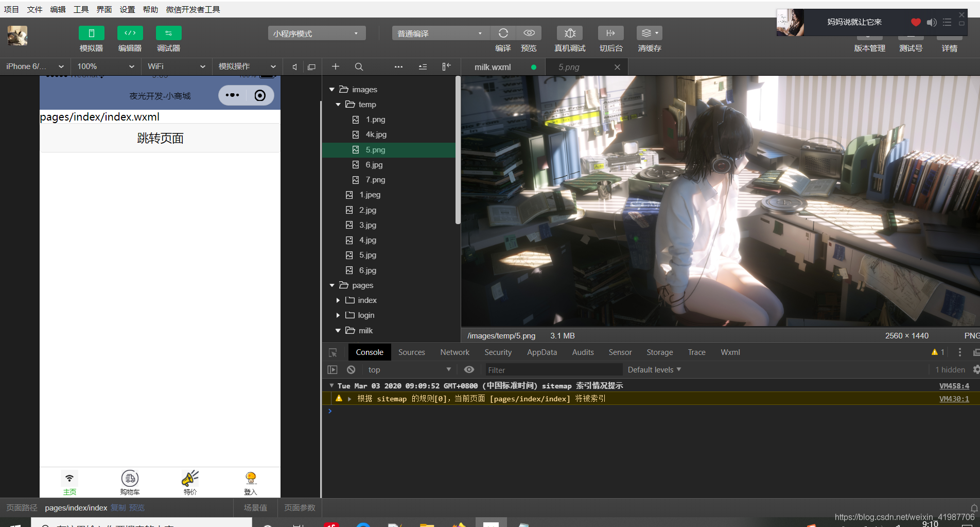The image size is (980, 527).
Task: Click the 复制 copy page path link
Action: (118, 508)
